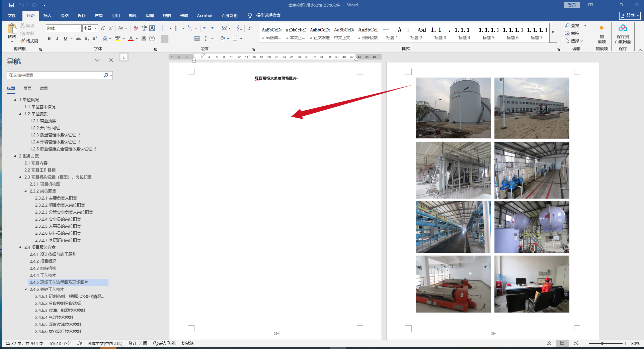
Task: Click the line spacing icon
Action: tap(208, 38)
